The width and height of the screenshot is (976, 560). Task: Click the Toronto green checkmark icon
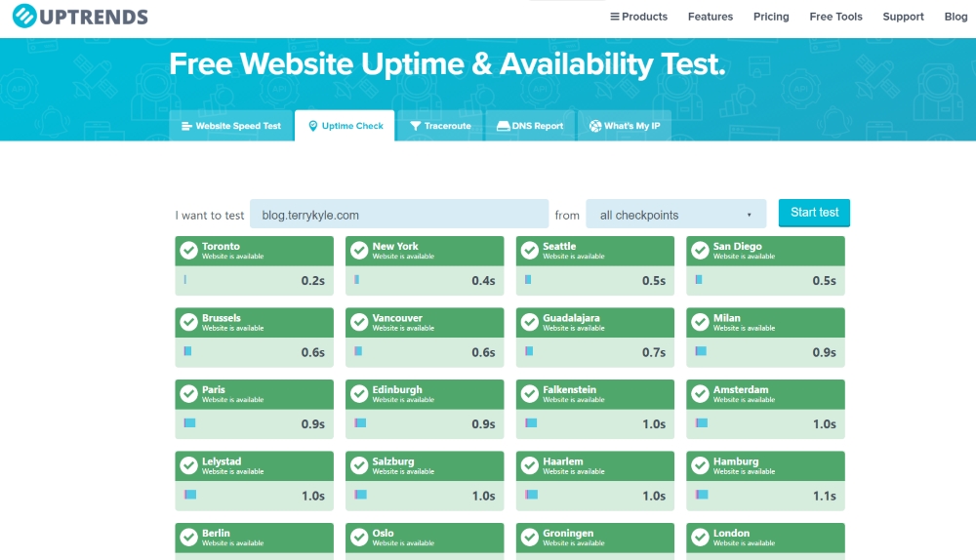[x=188, y=251]
